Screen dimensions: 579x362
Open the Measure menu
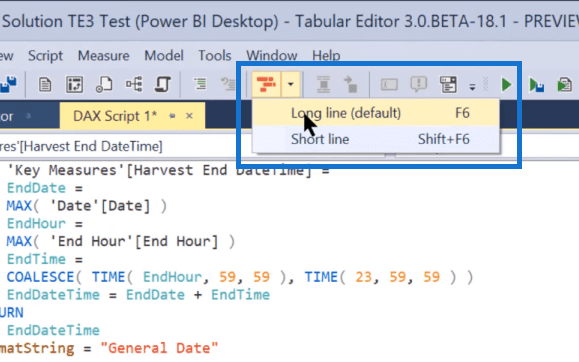point(103,55)
